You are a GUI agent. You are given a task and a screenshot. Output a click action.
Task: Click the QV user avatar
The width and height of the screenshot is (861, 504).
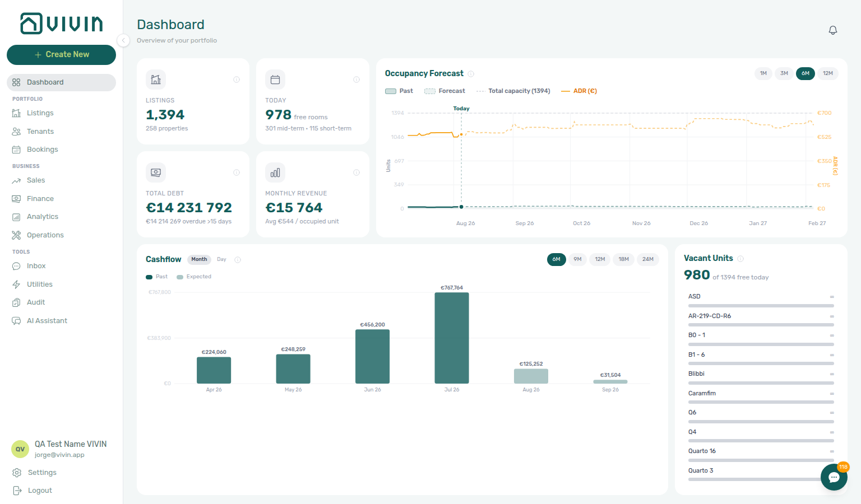point(20,449)
